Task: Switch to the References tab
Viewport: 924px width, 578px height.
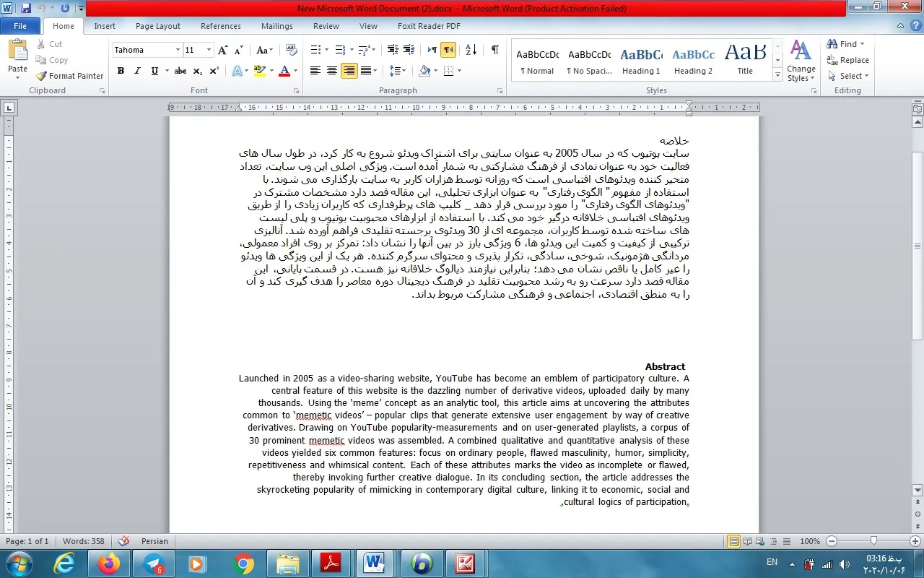Action: click(221, 26)
